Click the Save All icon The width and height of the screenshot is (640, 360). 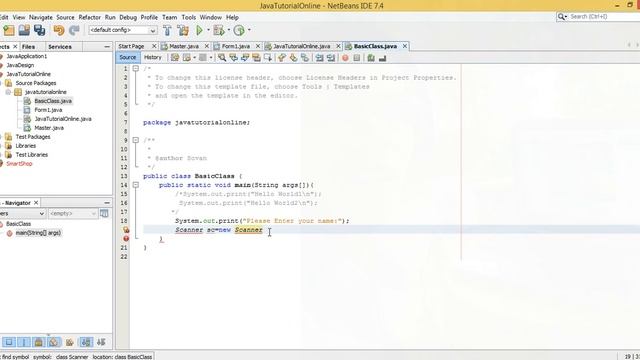(x=40, y=30)
